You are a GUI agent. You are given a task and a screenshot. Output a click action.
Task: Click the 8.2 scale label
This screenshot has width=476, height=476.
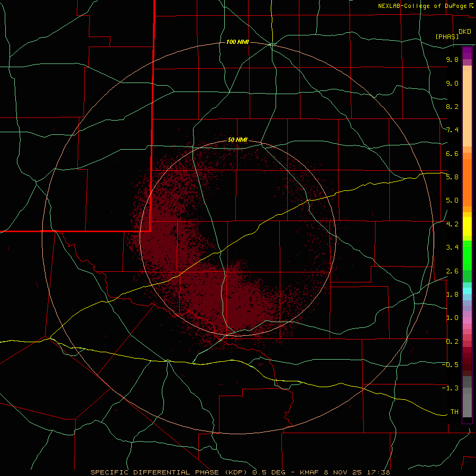(452, 107)
